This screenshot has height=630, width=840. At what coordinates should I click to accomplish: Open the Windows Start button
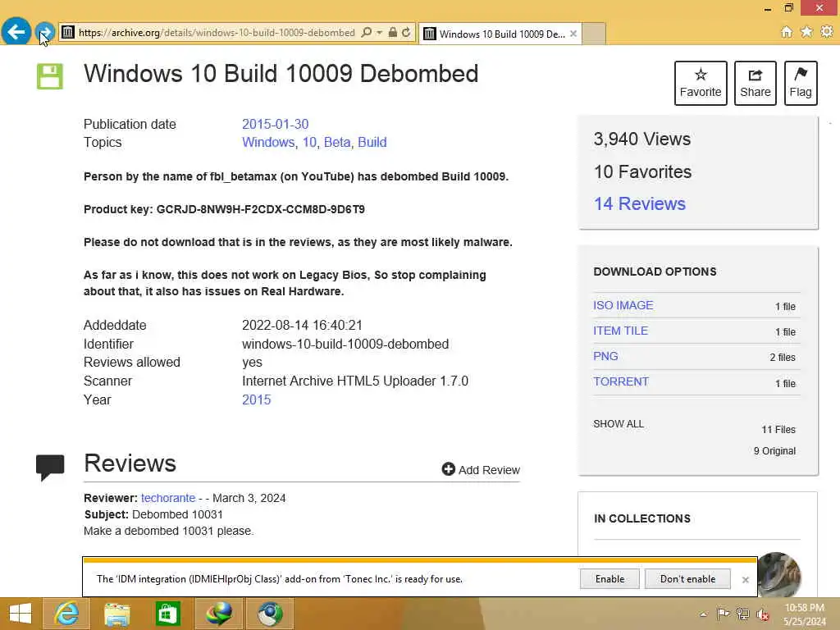click(x=21, y=614)
